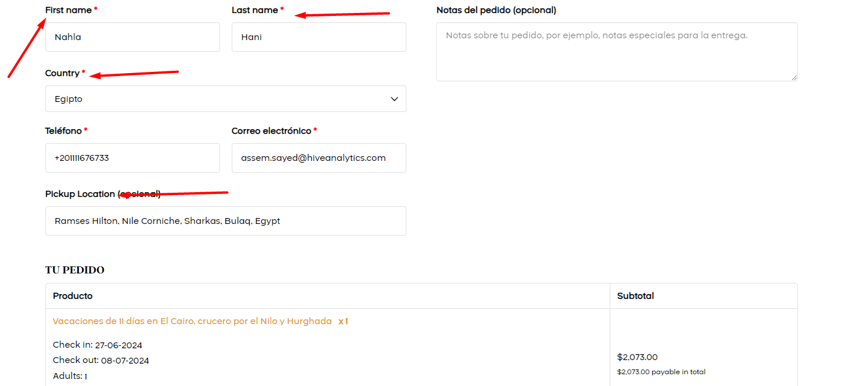This screenshot has width=868, height=386.
Task: Click the chevron arrow of the Country select
Action: pos(394,99)
